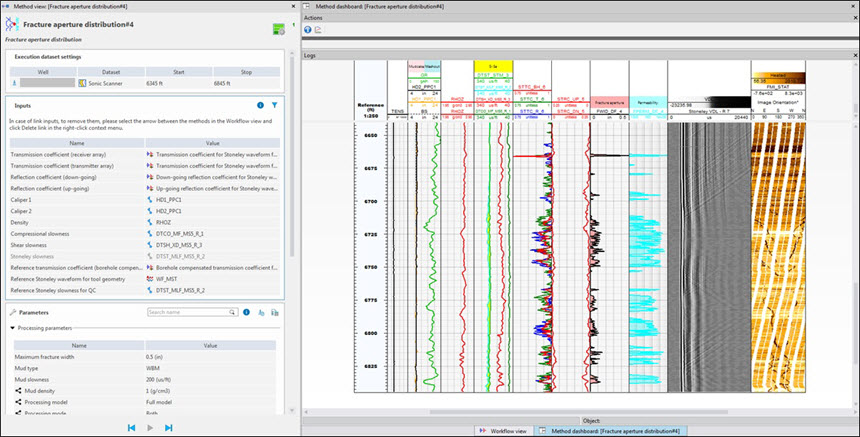Click the magnifier icon in Search name box
The width and height of the screenshot is (860, 437).
coord(233,312)
